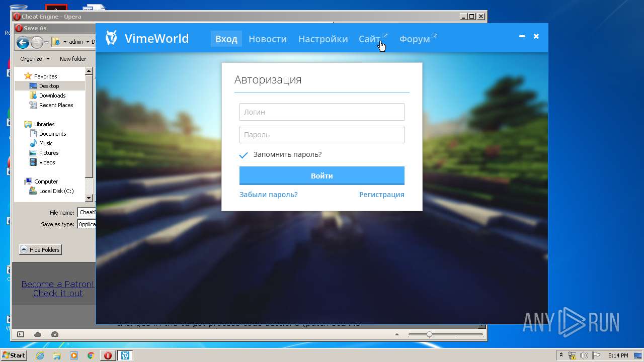Click the volume speaker tray icon
The height and width of the screenshot is (362, 644).
584,355
